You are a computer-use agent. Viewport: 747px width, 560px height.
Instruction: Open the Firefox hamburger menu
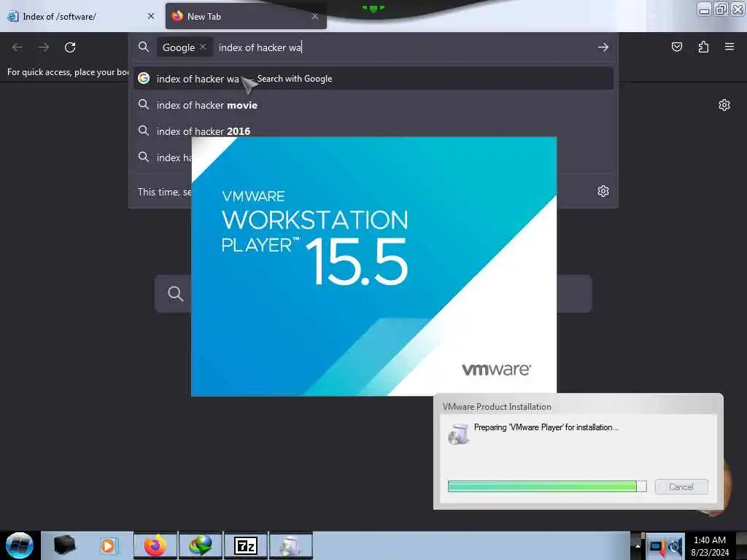pos(729,47)
